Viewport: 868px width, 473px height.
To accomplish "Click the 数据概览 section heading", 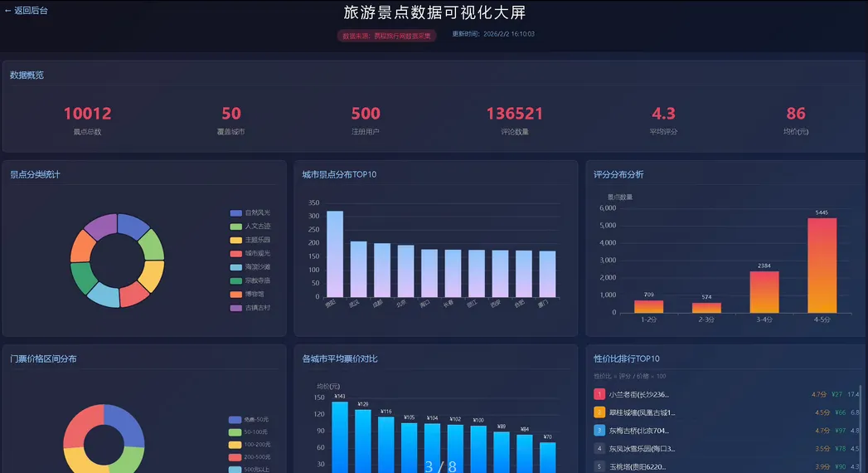I will pyautogui.click(x=27, y=76).
